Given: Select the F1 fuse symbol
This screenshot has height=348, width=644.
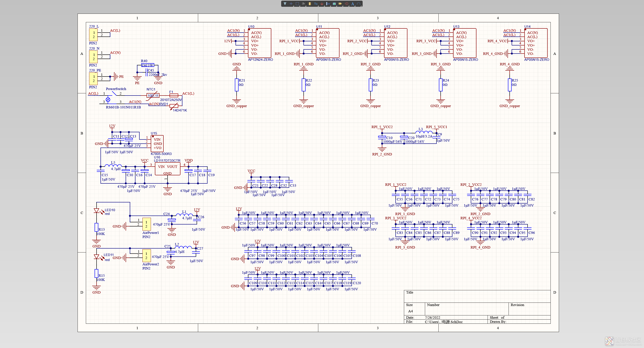Looking at the screenshot, I should point(174,96).
